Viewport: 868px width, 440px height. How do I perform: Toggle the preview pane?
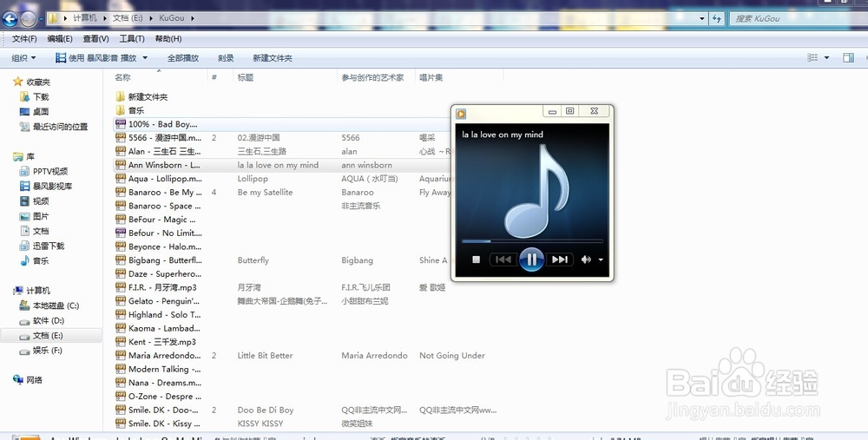(848, 57)
